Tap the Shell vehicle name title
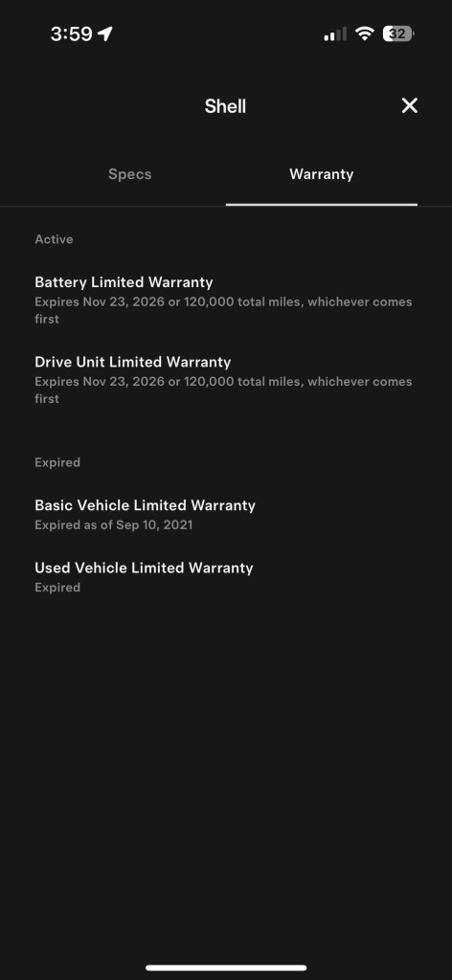 point(225,106)
